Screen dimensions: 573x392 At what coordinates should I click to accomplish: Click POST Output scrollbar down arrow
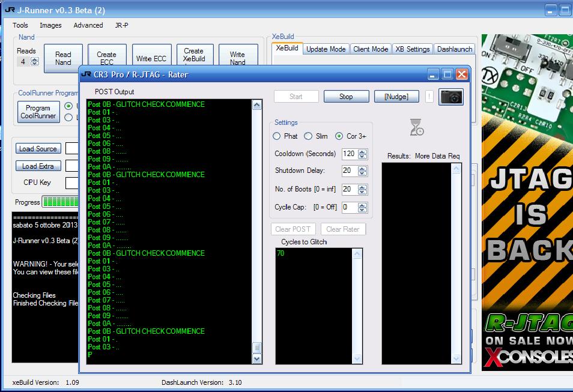tap(257, 359)
